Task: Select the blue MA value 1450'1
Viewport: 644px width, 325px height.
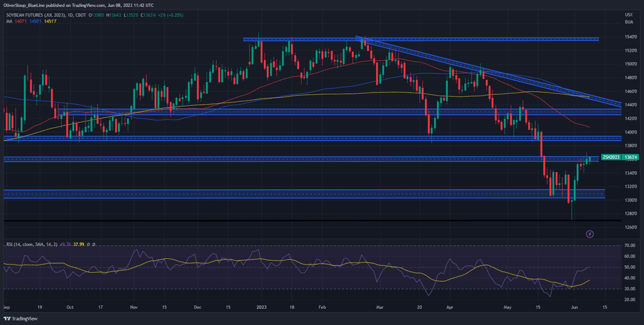Action: coord(36,21)
